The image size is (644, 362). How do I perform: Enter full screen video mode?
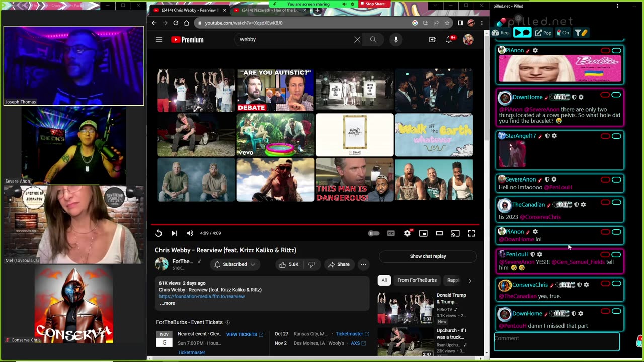click(x=471, y=233)
